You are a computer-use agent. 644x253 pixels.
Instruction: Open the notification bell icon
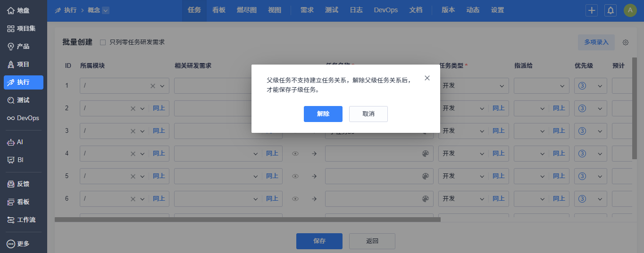click(611, 10)
